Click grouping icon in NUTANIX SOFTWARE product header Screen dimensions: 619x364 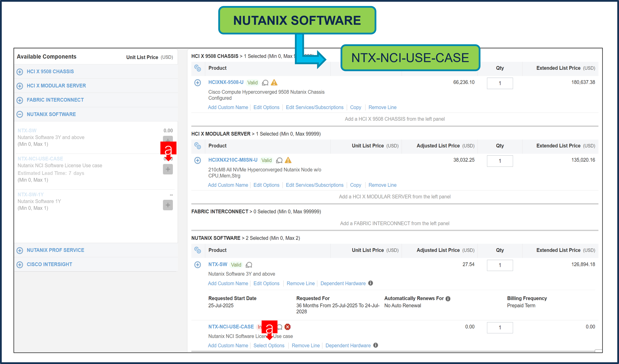198,250
